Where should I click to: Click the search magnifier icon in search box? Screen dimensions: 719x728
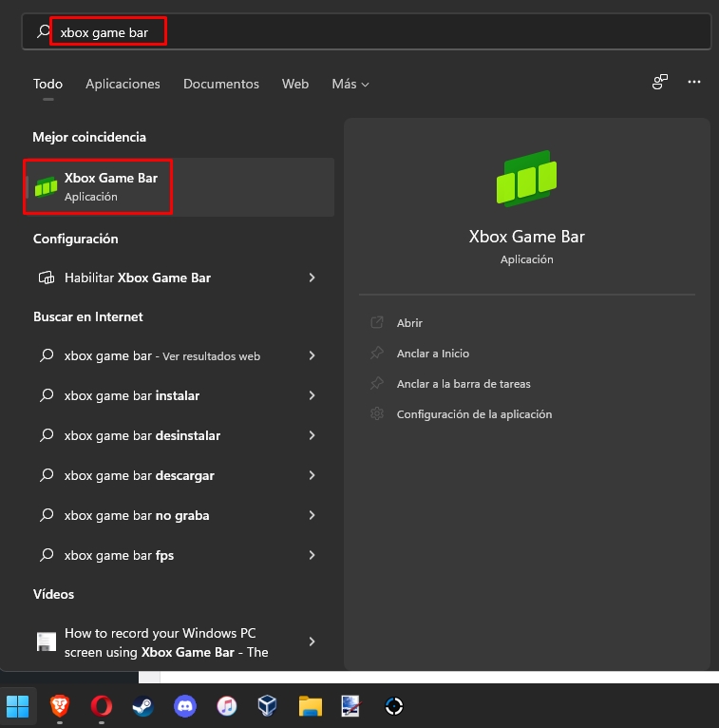44,31
